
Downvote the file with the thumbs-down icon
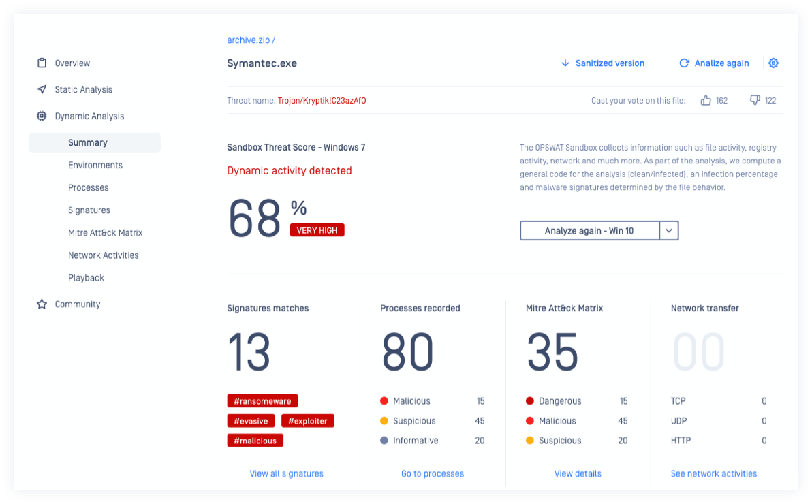[753, 100]
